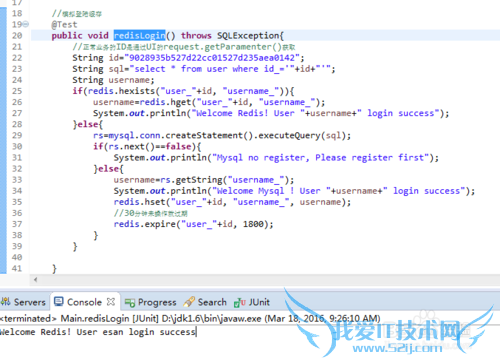Click "String username;" declaration on line 24
Image resolution: width=500 pixels, height=363 pixels.
pyautogui.click(x=113, y=80)
